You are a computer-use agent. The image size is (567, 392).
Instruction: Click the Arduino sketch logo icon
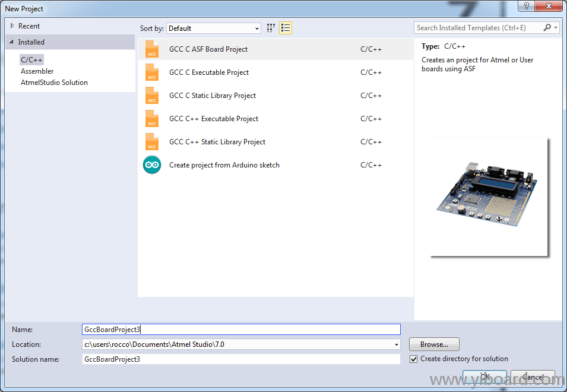tap(152, 165)
